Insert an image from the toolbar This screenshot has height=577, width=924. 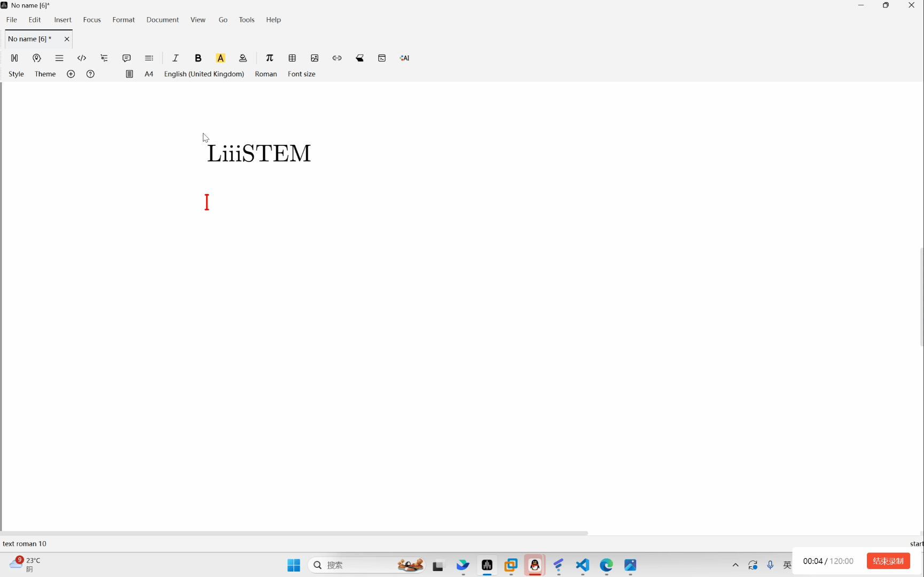[315, 58]
